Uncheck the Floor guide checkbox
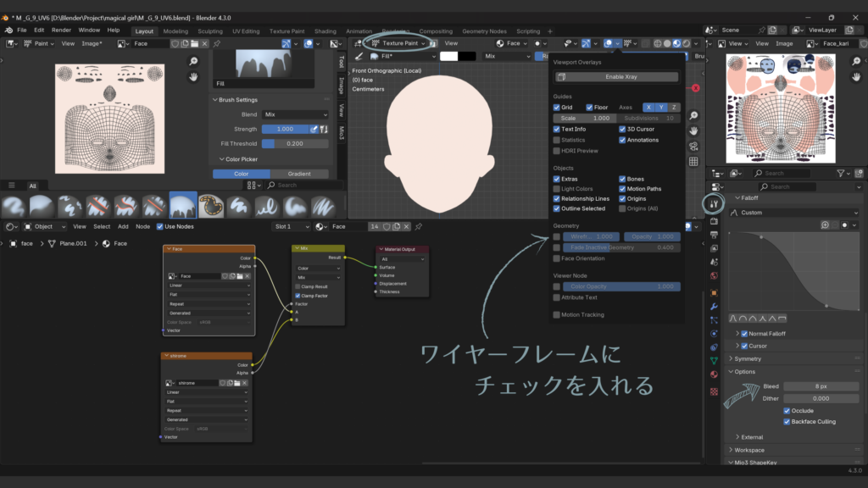Screen dimensions: 868x488 pos(590,108)
